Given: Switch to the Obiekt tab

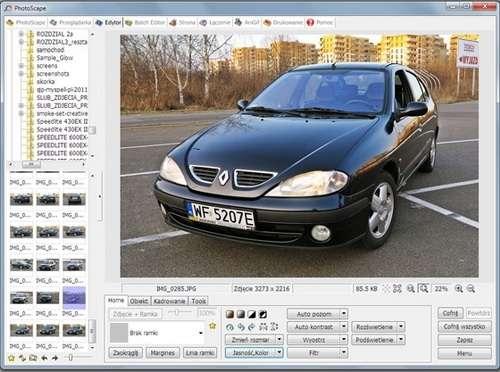Looking at the screenshot, I should pos(139,301).
